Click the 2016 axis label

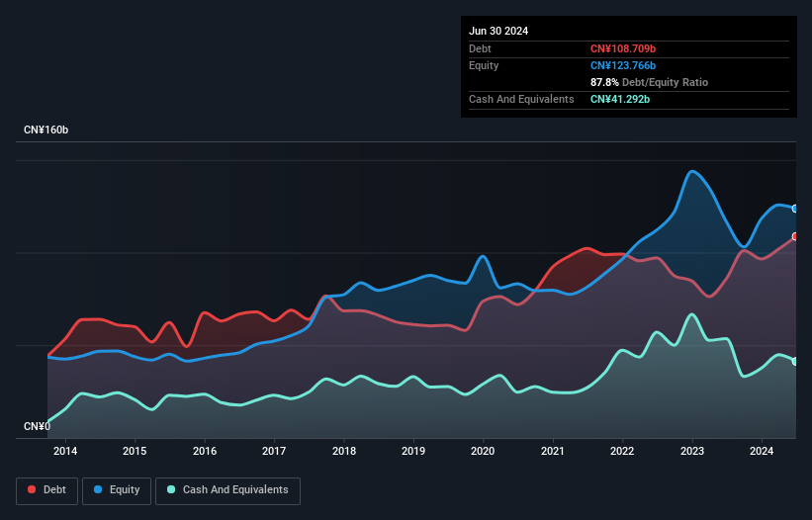205,451
